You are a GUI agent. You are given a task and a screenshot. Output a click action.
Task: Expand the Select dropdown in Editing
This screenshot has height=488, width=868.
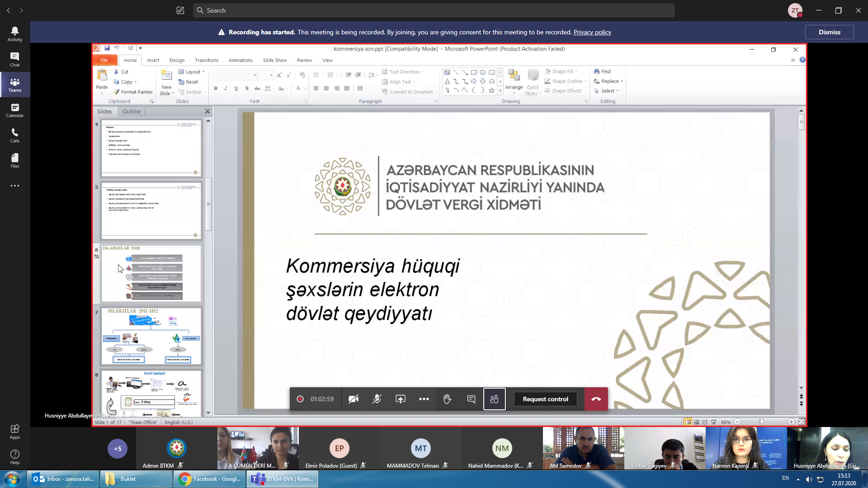coord(618,91)
